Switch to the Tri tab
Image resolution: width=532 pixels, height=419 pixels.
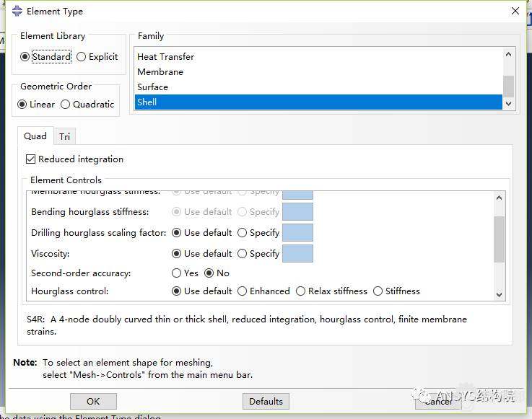pyautogui.click(x=64, y=136)
